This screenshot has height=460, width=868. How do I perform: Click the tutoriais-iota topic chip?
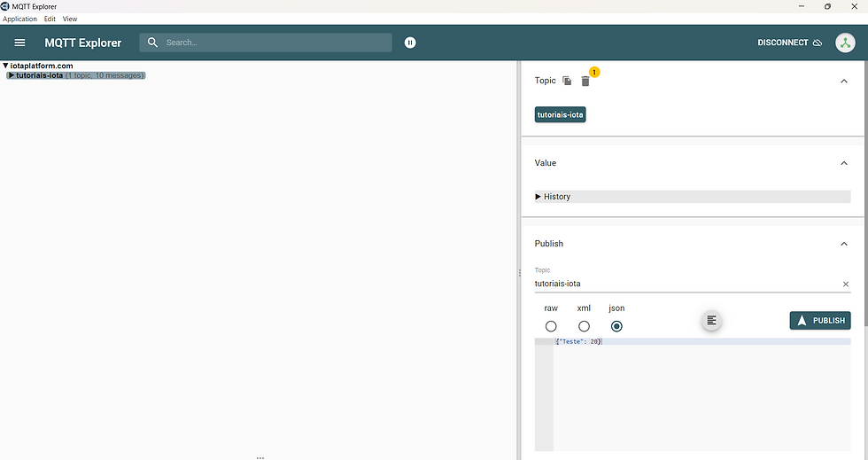point(560,114)
